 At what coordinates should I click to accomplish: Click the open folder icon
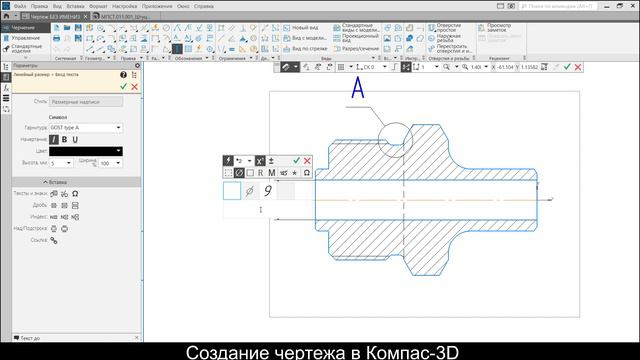click(67, 28)
